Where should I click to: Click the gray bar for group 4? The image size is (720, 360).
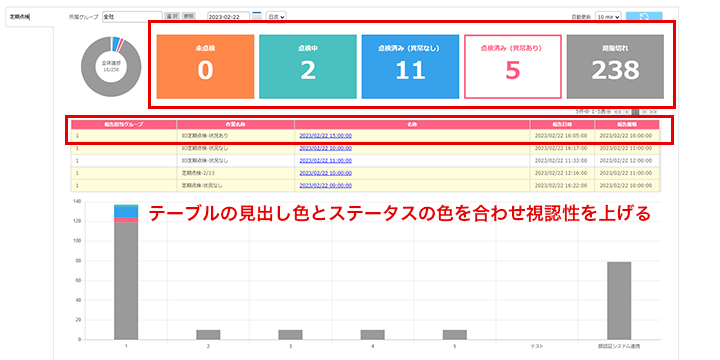pyautogui.click(x=372, y=335)
